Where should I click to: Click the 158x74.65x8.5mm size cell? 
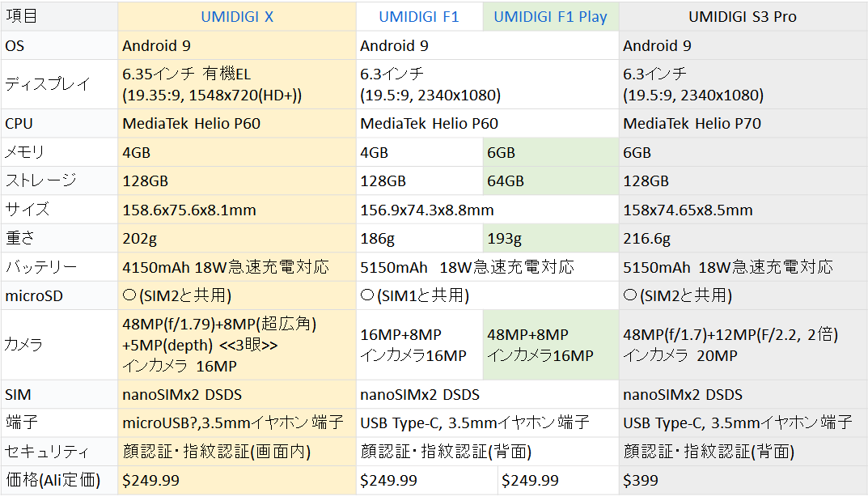[x=743, y=210]
